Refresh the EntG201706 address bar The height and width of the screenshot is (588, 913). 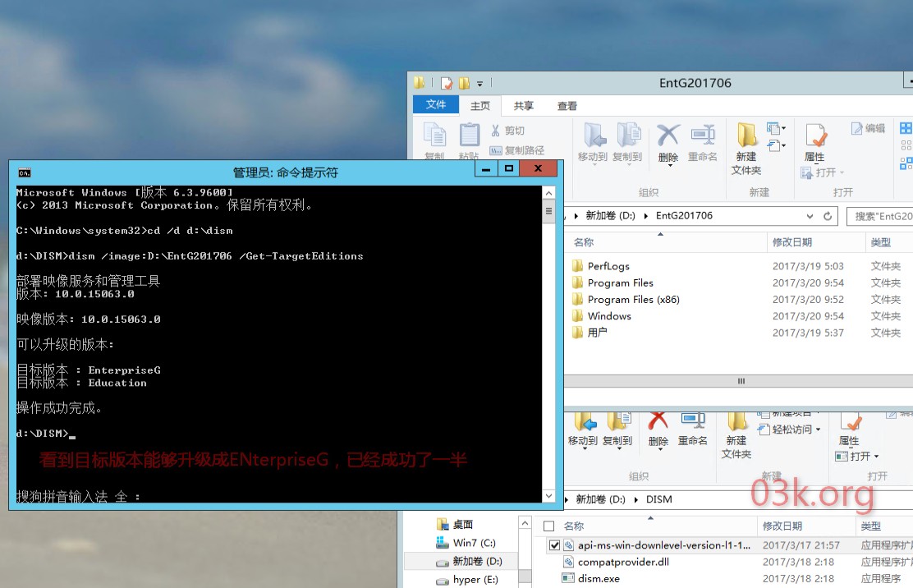pos(828,216)
